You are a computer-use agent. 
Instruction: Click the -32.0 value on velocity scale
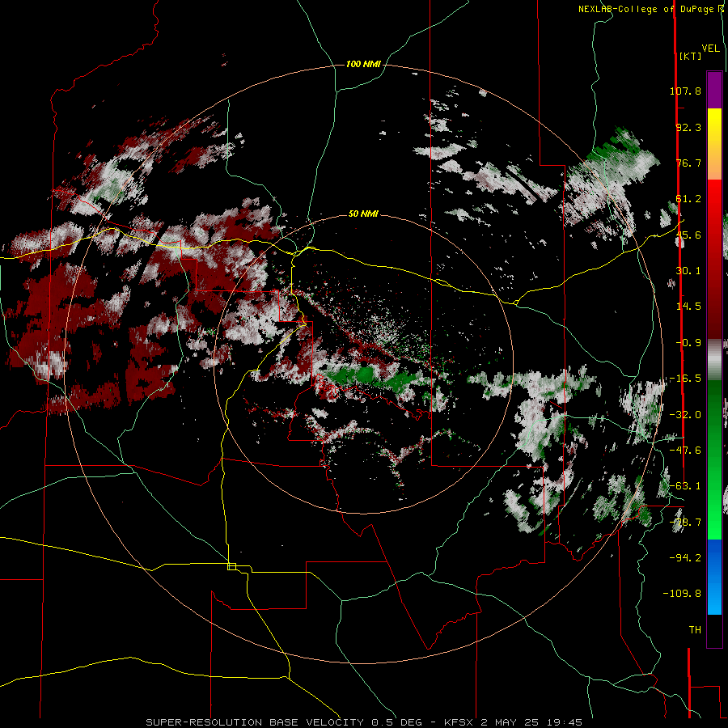(685, 415)
